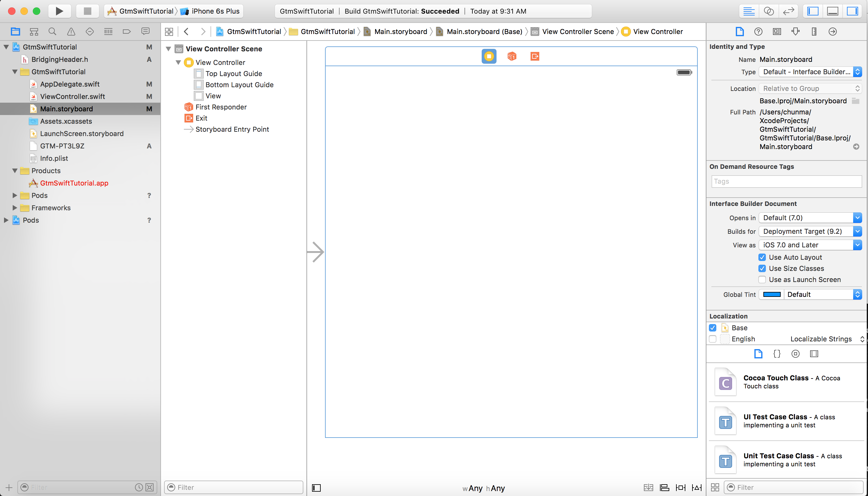
Task: Toggle Use Size Classes checkbox
Action: click(762, 268)
